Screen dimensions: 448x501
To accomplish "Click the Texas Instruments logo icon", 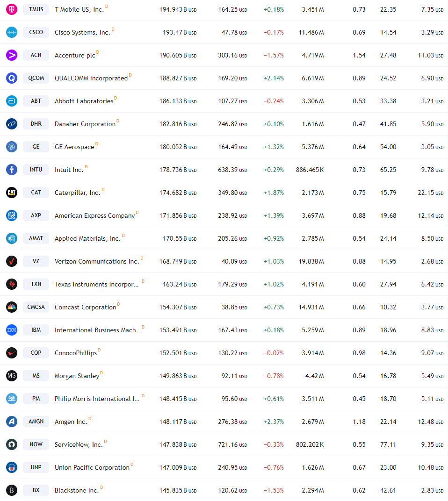I will click(12, 284).
